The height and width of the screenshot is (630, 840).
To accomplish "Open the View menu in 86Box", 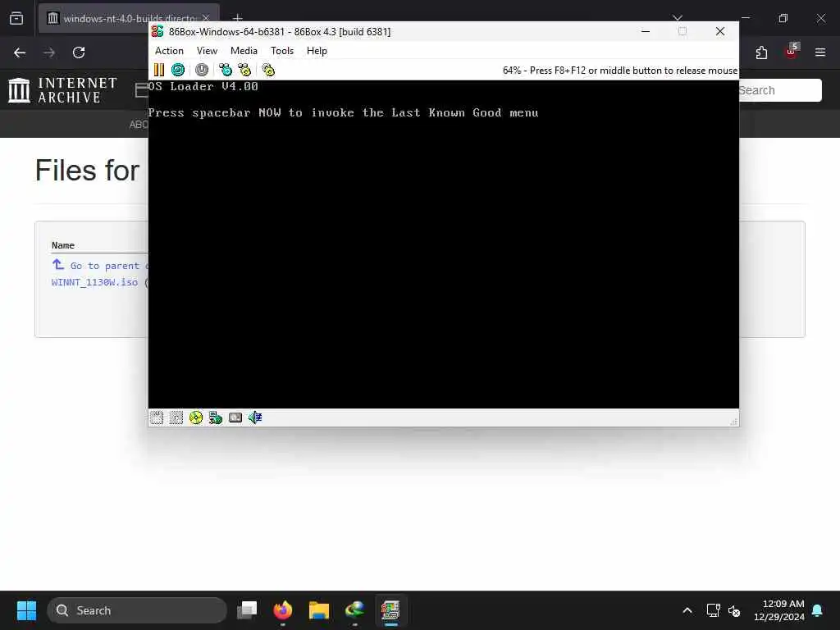I will coord(207,51).
